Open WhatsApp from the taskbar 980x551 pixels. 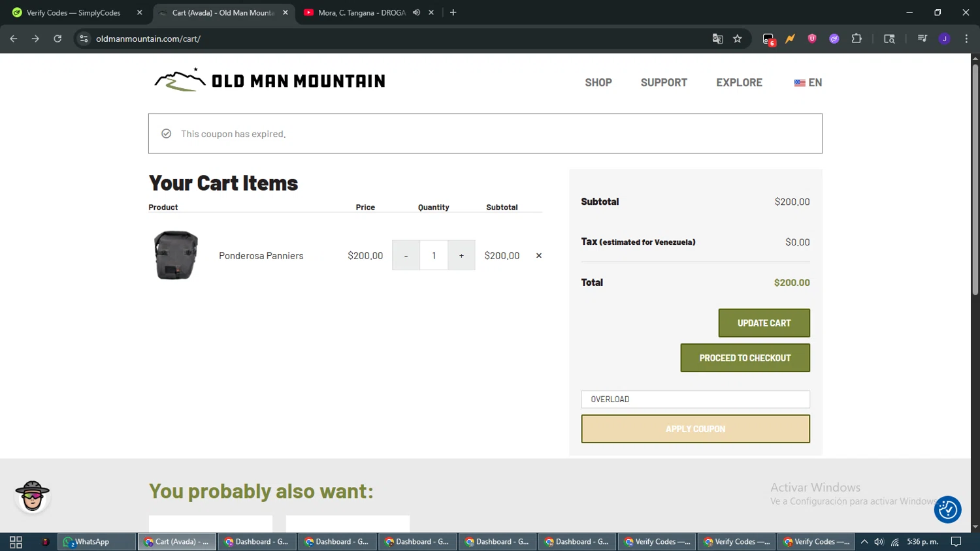[97, 542]
